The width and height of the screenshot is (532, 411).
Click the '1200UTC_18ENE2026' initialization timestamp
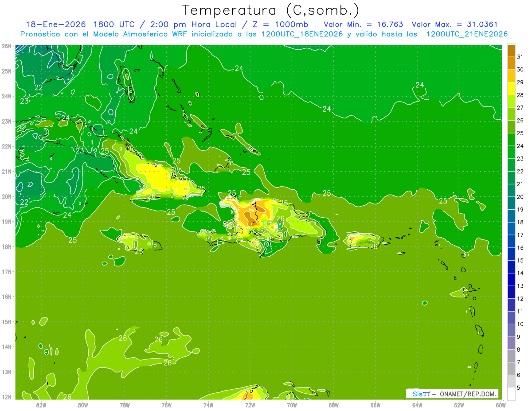click(x=302, y=34)
